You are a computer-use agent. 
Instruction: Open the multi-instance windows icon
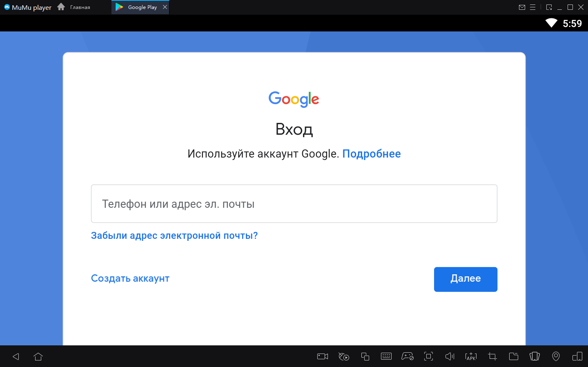(x=365, y=356)
